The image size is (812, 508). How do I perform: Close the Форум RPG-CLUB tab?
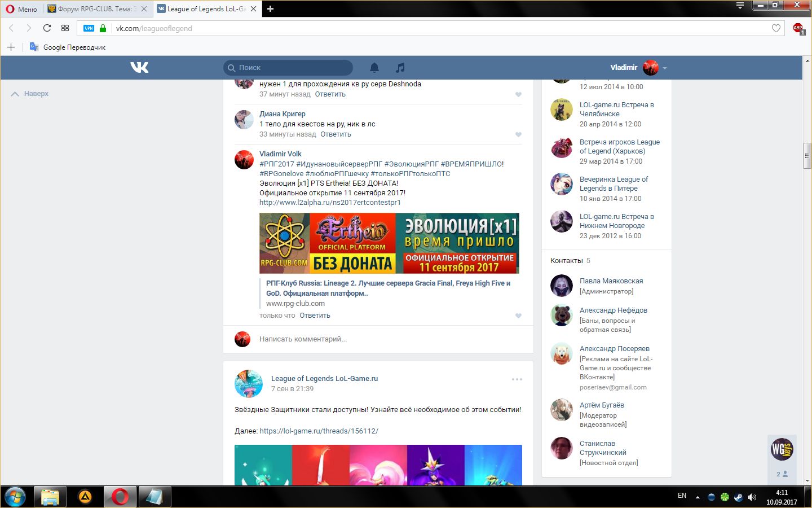coord(144,9)
